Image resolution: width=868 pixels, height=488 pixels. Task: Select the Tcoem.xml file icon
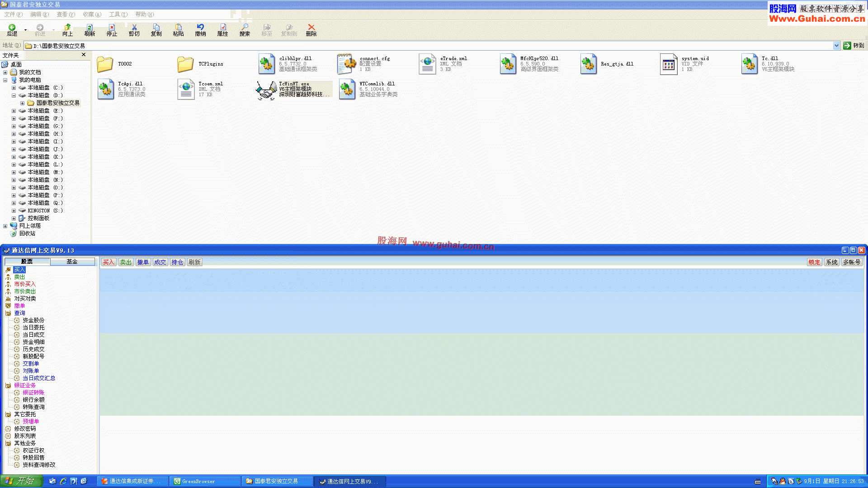click(x=186, y=89)
